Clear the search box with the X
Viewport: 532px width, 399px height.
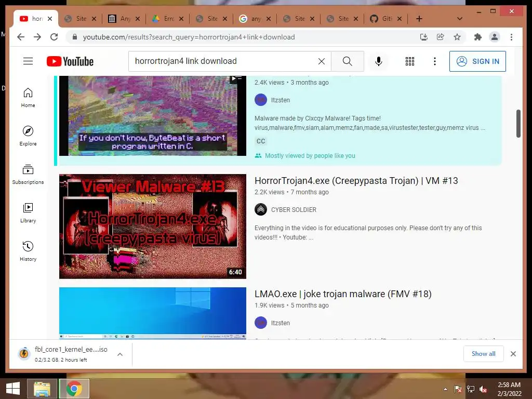321,61
